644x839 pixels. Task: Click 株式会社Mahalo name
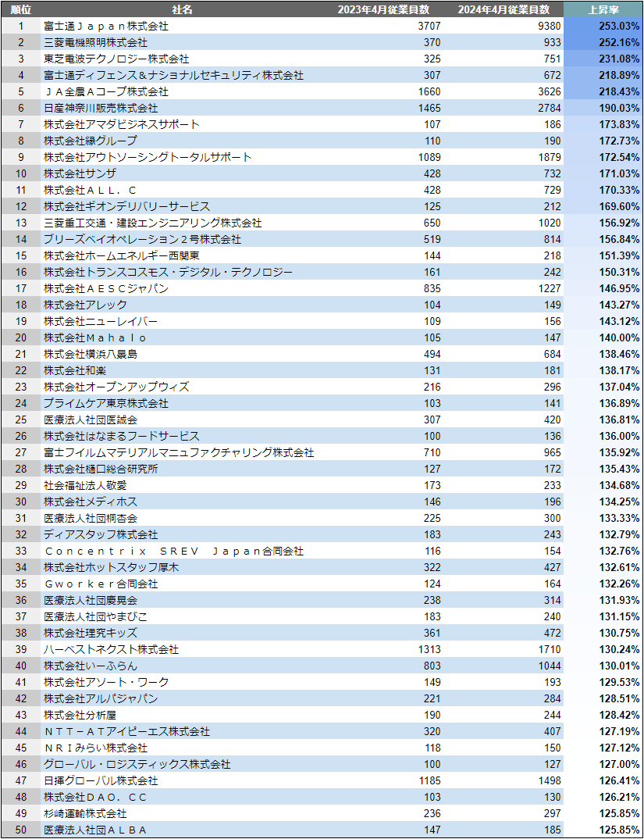(x=96, y=338)
